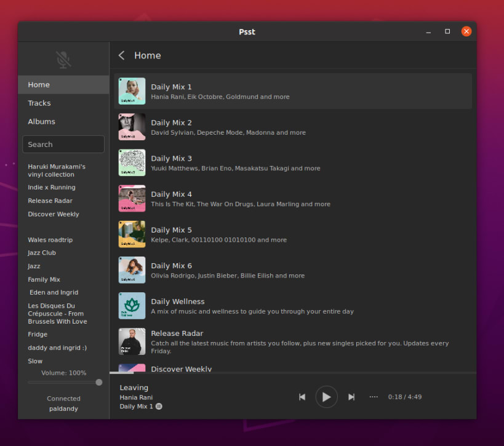Click the 0:18 / 4:49 time display
Viewport: 504px width, 446px height.
(405, 397)
